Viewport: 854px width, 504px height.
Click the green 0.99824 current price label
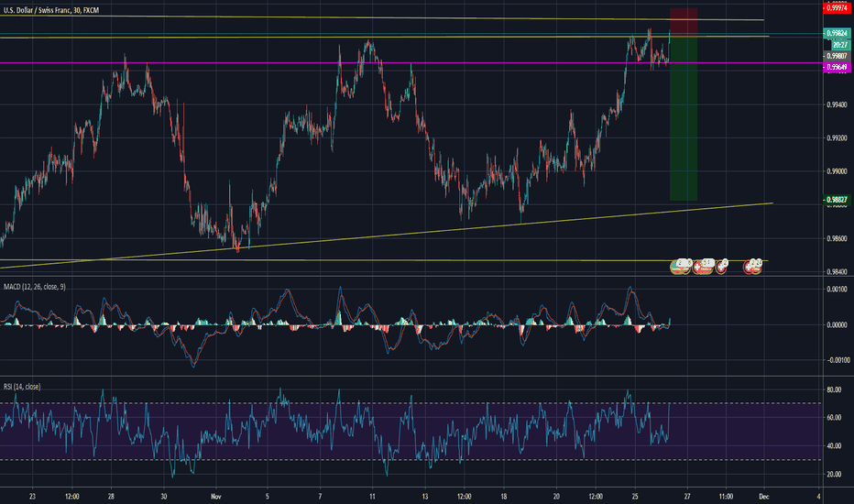point(836,33)
